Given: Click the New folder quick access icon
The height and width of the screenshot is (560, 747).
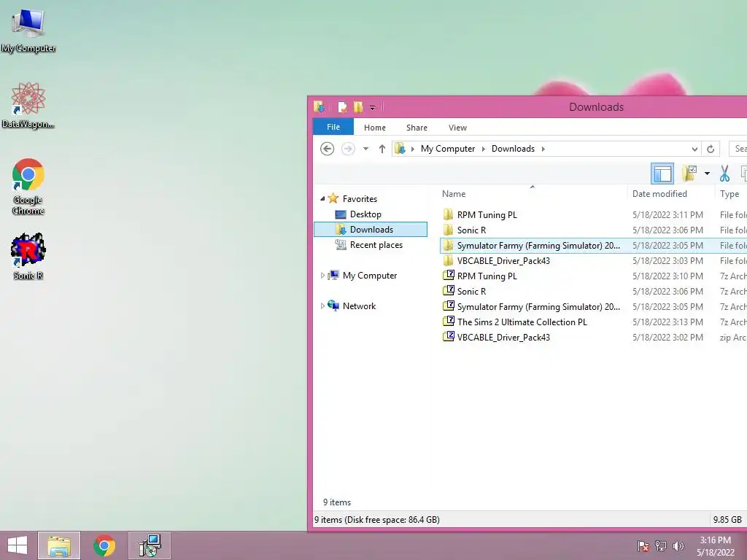Looking at the screenshot, I should click(358, 107).
